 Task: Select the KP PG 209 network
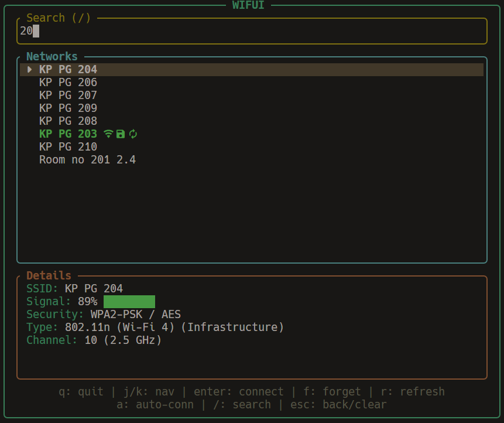(x=68, y=108)
